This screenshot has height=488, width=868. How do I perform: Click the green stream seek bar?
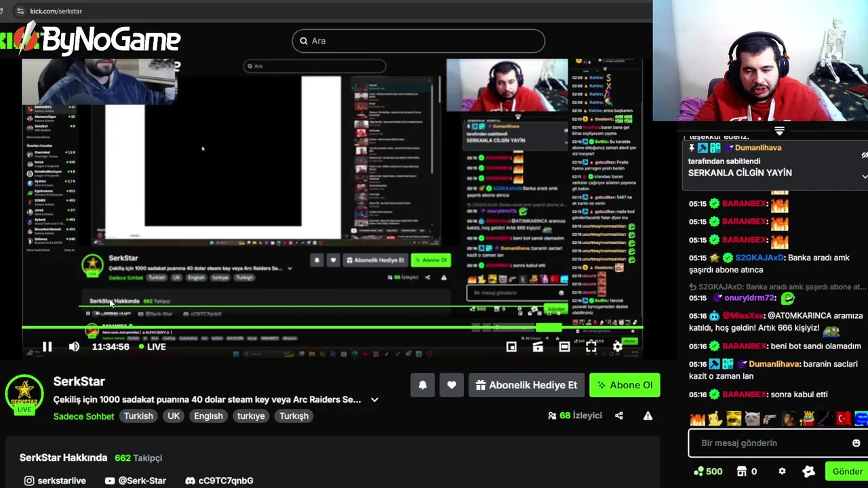click(x=332, y=328)
